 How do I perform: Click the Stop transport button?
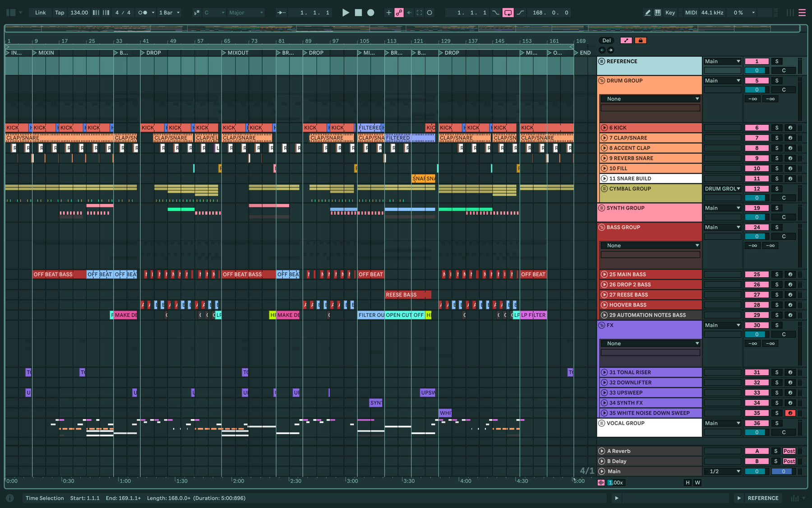(358, 13)
